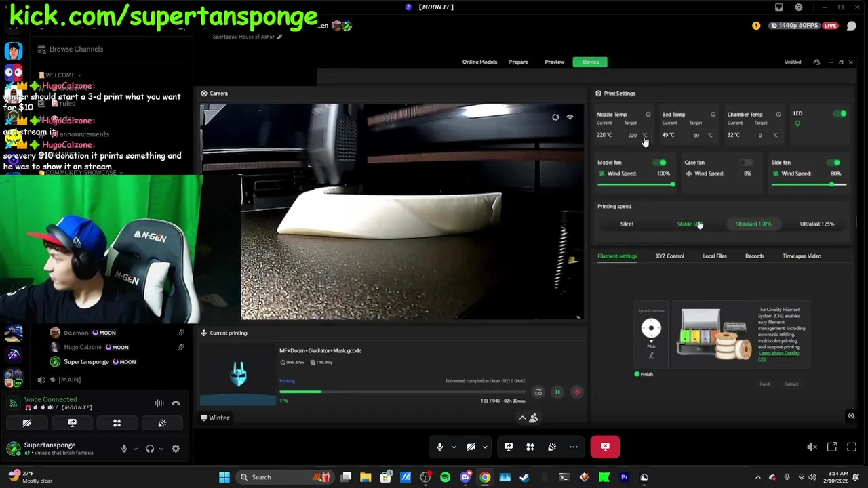Open the Prepare tab

click(x=518, y=62)
